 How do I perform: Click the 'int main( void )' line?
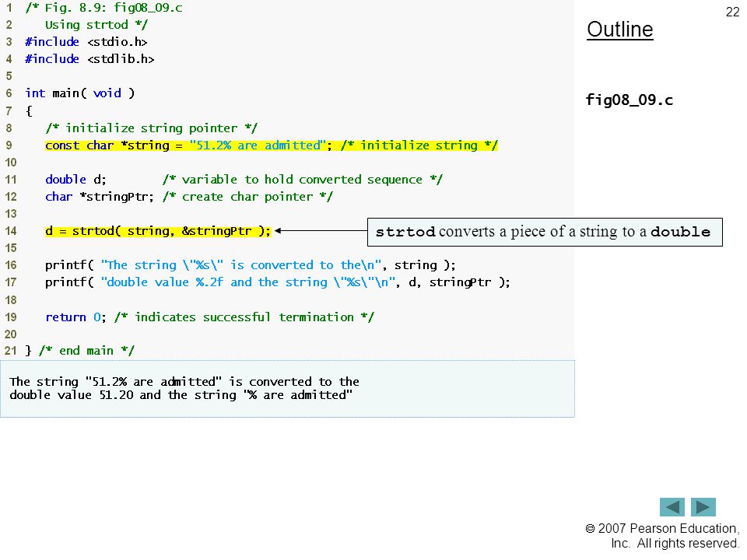point(80,93)
